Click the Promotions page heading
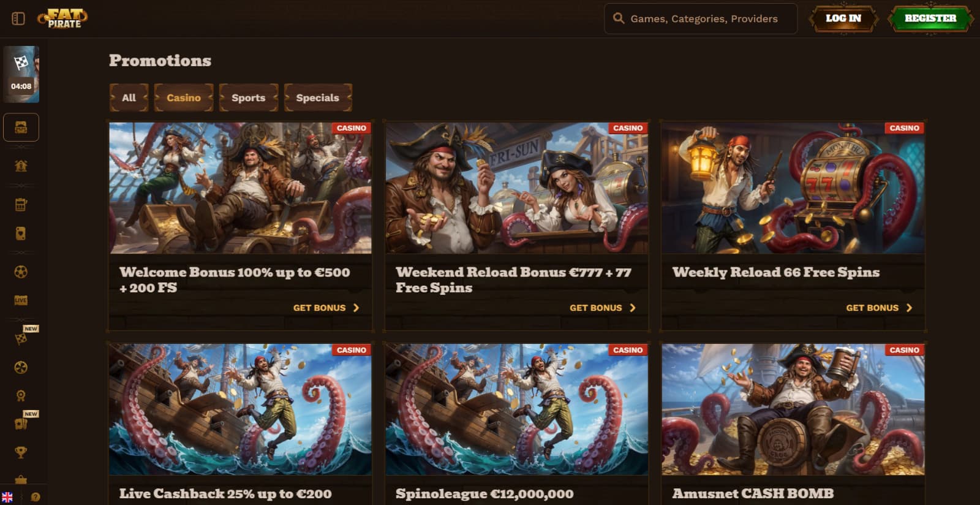The image size is (980, 505). click(x=160, y=60)
